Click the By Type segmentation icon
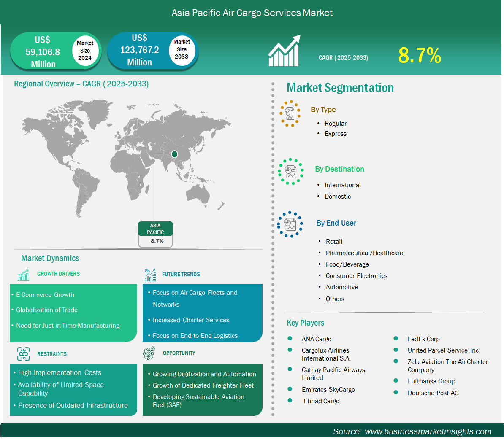The image size is (504, 442). point(290,114)
